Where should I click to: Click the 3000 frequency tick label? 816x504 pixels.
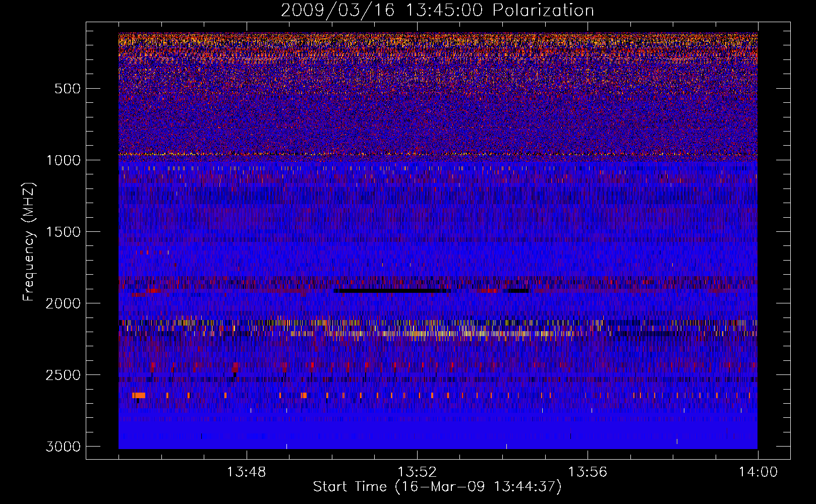[x=63, y=447]
